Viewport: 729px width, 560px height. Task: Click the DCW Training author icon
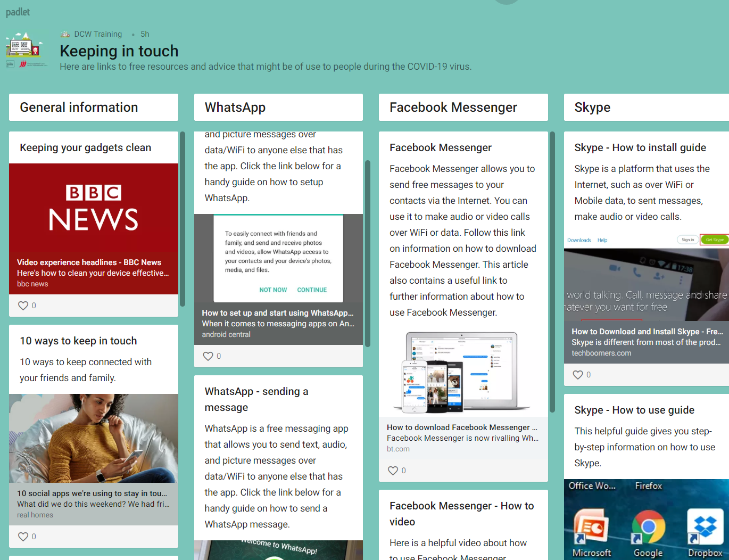pyautogui.click(x=65, y=34)
